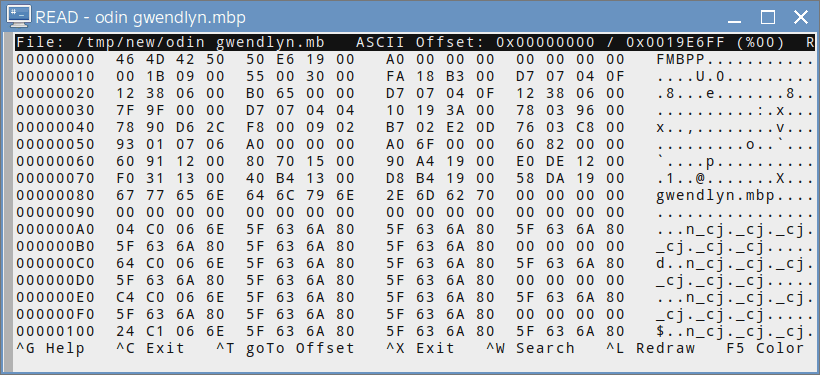The height and width of the screenshot is (375, 820).
Task: Click offset label 00000100
Action: [x=55, y=332]
